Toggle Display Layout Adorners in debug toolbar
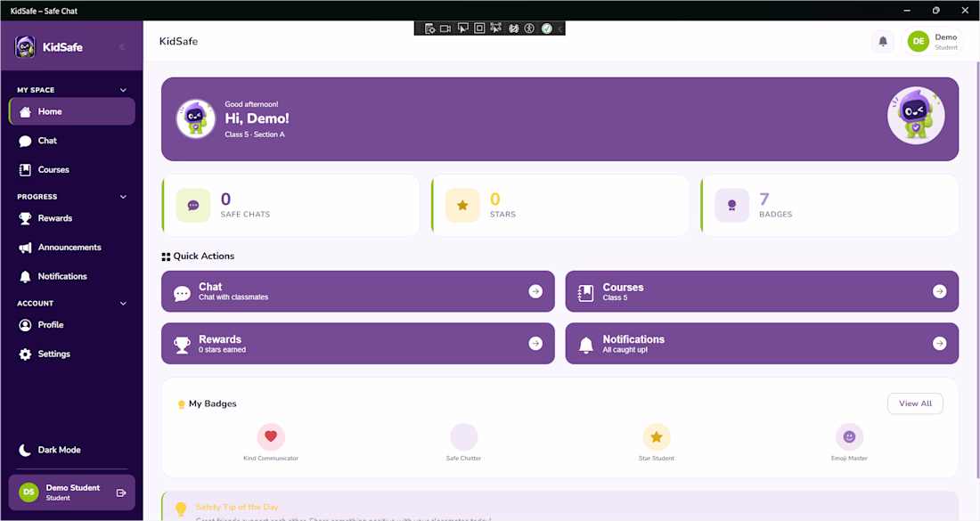This screenshot has height=521, width=980. [479, 28]
